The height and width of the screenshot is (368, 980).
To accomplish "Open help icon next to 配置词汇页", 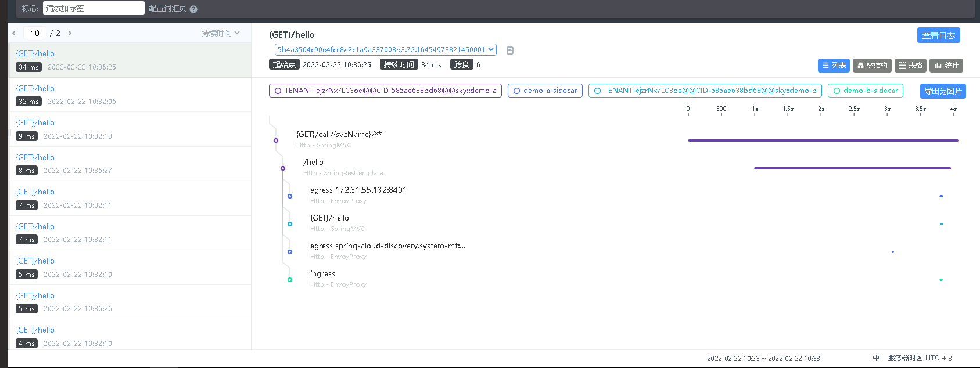I will click(x=193, y=9).
